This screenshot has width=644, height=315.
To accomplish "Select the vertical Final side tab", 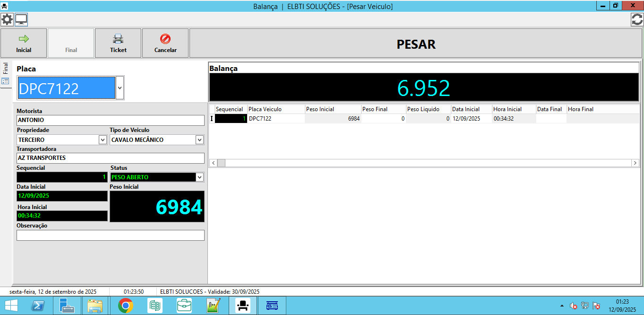I will click(x=6, y=69).
